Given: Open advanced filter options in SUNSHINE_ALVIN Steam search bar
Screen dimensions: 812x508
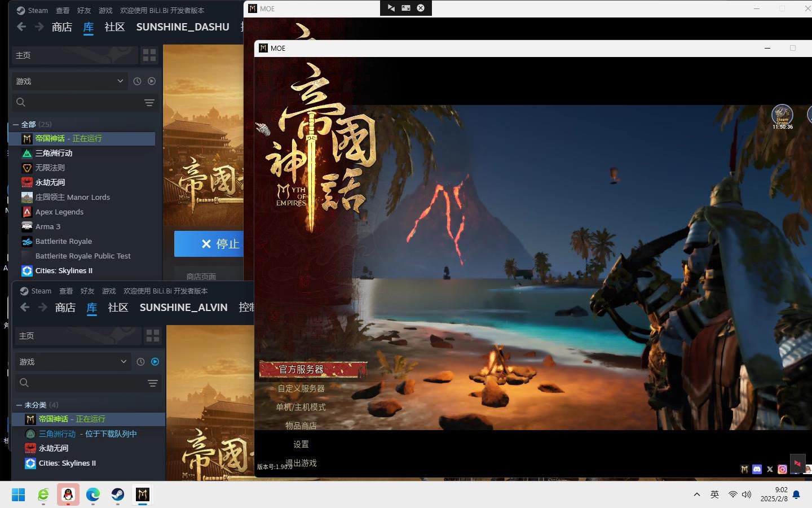Looking at the screenshot, I should [x=152, y=383].
